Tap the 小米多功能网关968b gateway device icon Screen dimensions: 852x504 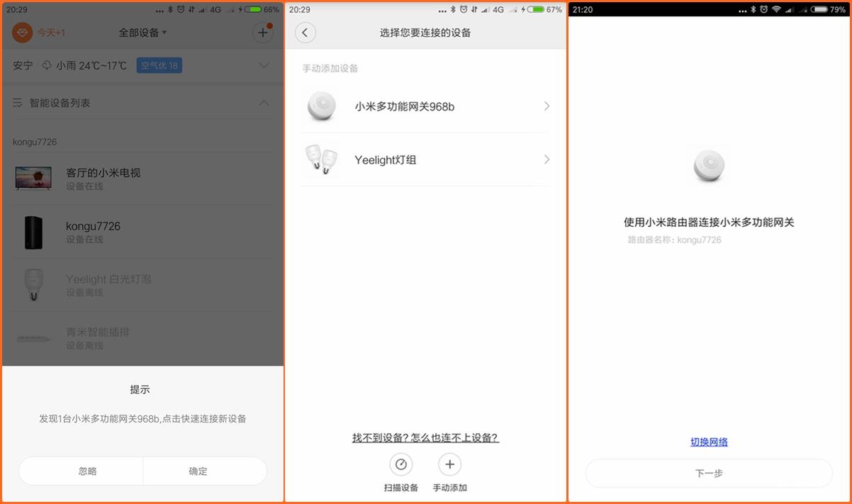(x=322, y=107)
